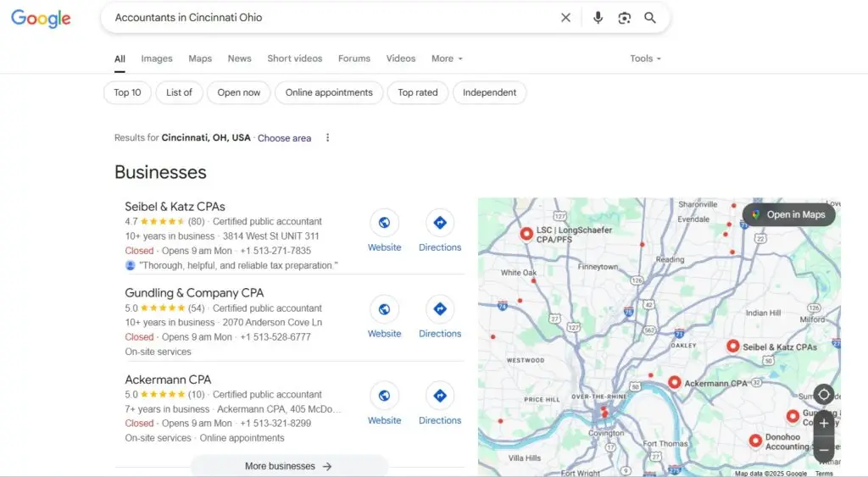
Task: Open Ackermann CPA website icon
Action: [384, 396]
